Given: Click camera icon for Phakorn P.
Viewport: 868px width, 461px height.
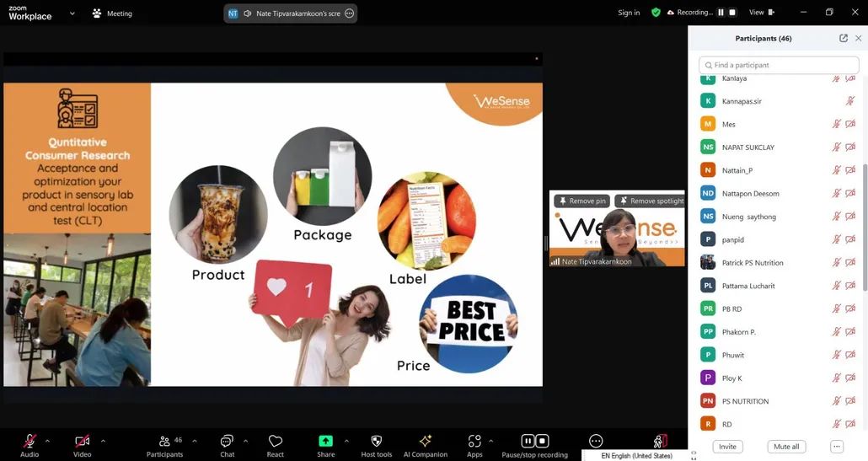Looking at the screenshot, I should click(x=850, y=331).
